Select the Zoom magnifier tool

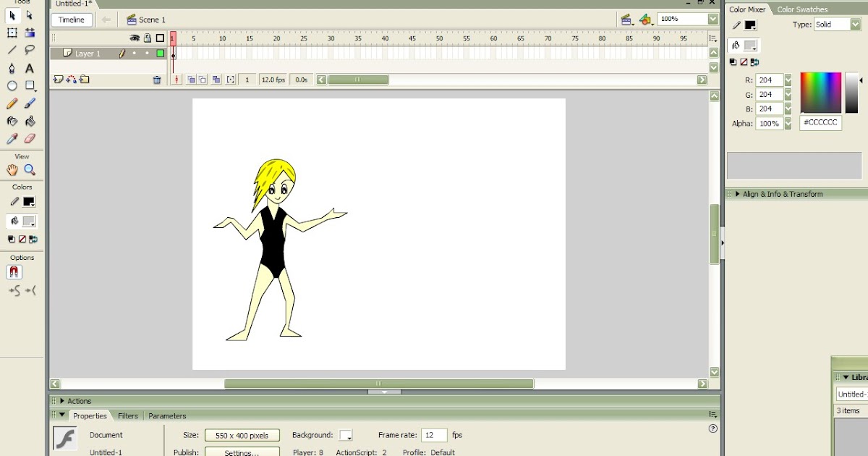pos(30,170)
